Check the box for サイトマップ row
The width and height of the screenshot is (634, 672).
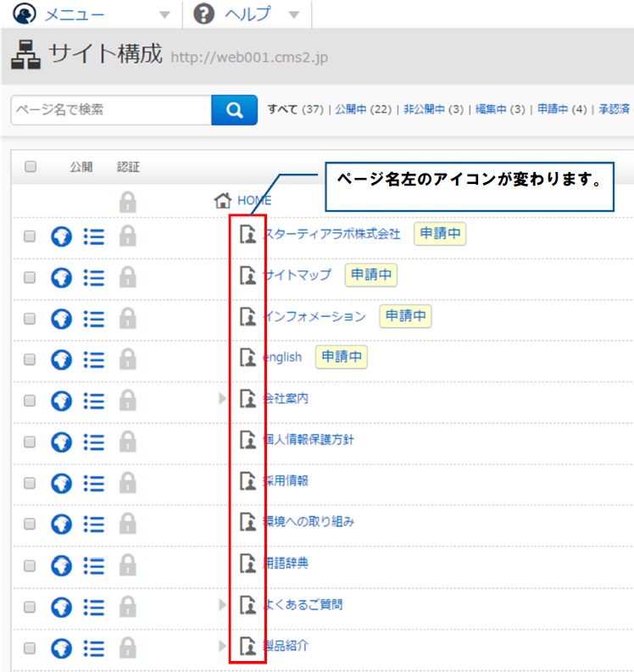(30, 277)
